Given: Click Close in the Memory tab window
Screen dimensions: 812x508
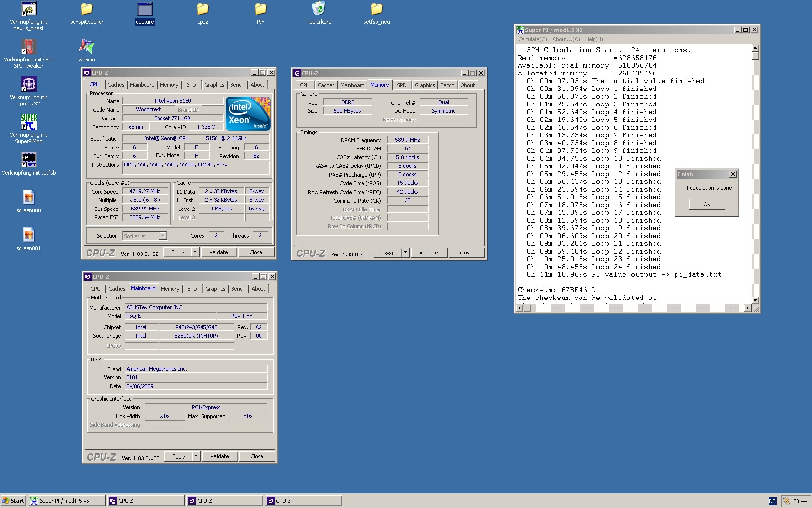Looking at the screenshot, I should coord(466,253).
